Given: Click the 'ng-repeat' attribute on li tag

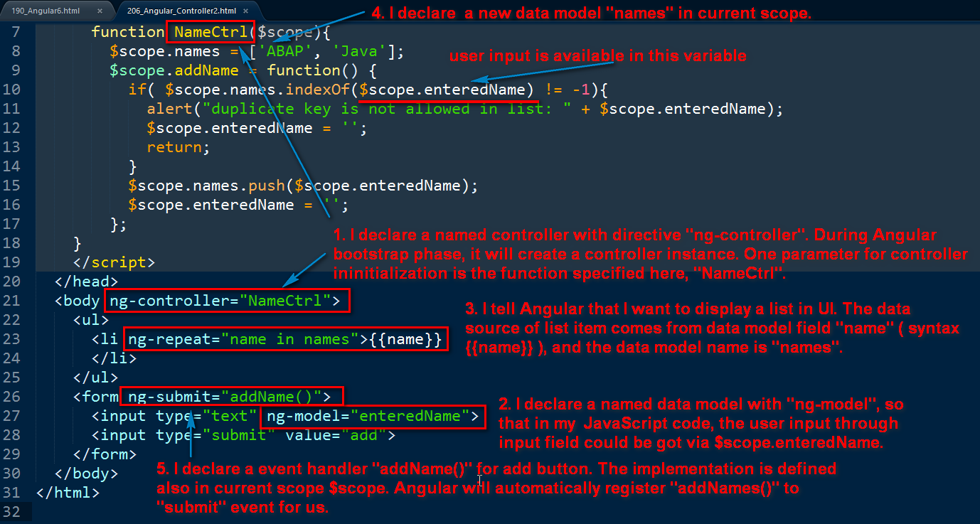Looking at the screenshot, I should pyautogui.click(x=169, y=339).
